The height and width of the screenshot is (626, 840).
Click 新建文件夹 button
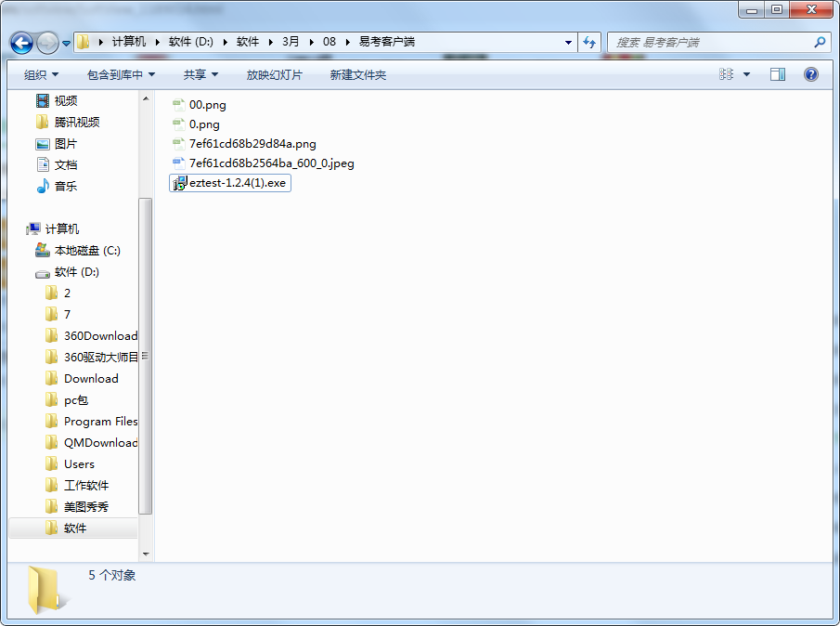pos(358,74)
